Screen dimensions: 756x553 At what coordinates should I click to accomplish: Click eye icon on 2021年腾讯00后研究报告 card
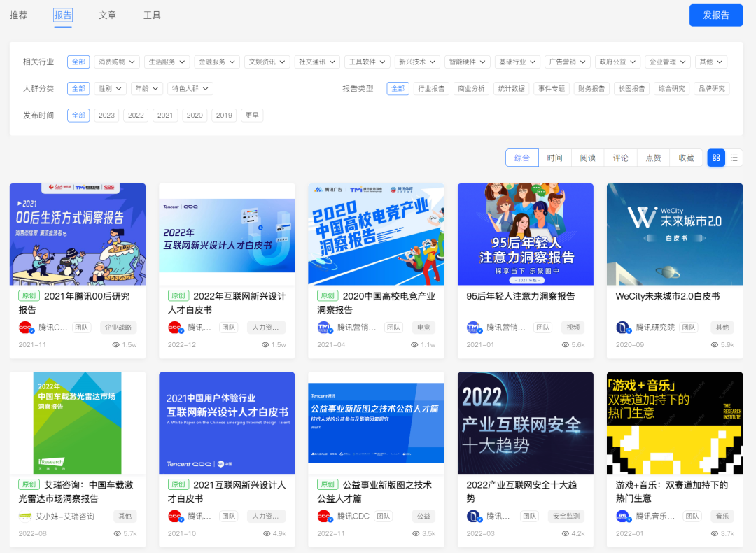(x=115, y=344)
